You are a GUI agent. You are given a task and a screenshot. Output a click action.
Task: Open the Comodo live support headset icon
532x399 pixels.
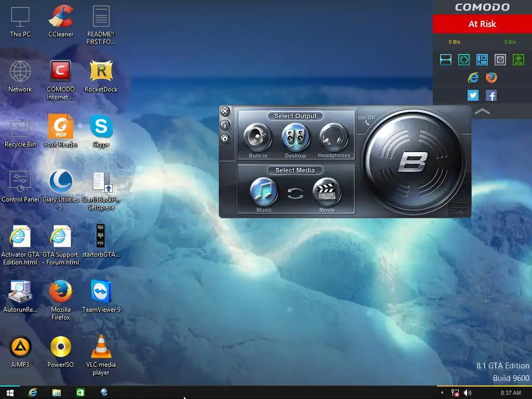[x=518, y=60]
